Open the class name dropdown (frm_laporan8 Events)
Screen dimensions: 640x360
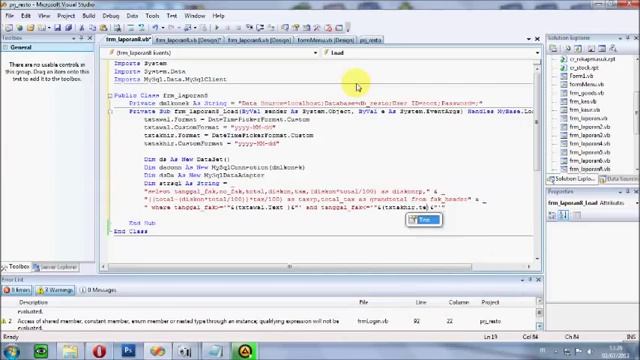(315, 53)
